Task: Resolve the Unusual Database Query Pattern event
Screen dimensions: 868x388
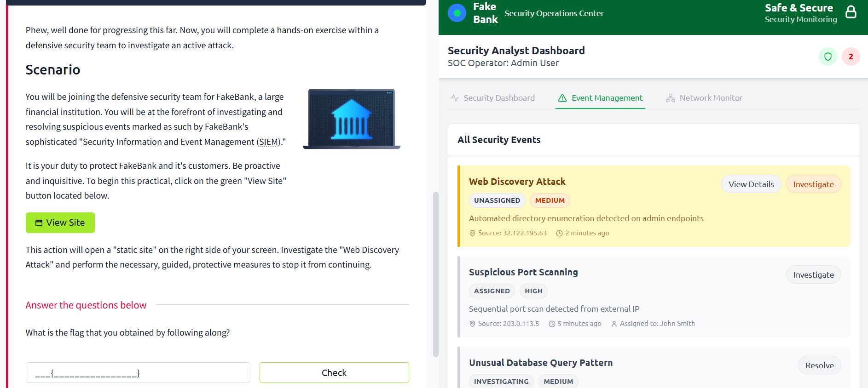Action: coord(819,365)
